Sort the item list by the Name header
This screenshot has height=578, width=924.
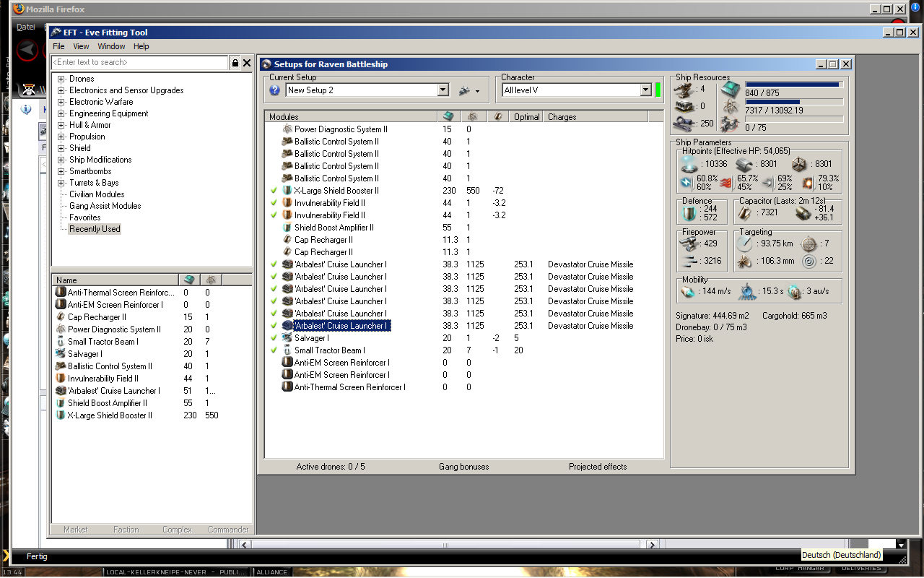point(115,280)
